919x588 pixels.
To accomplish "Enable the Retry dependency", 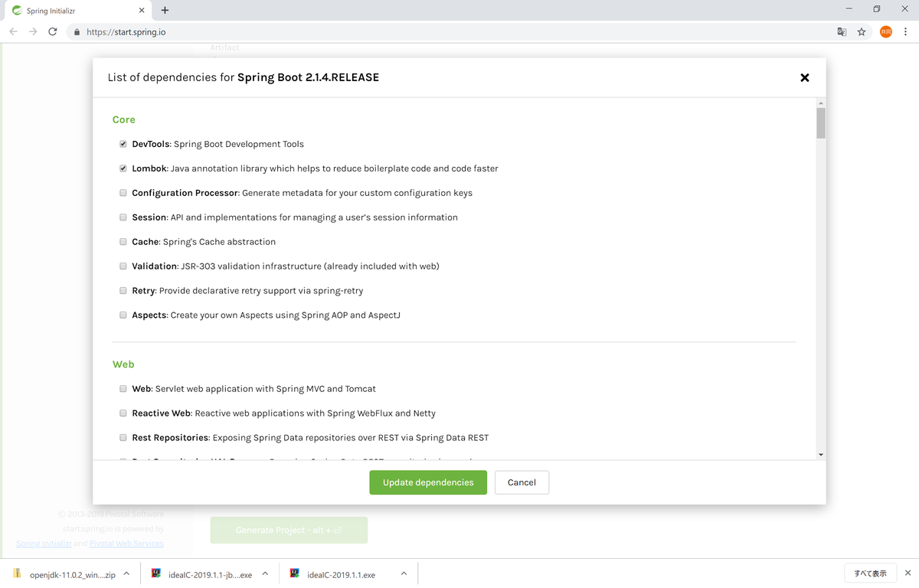I will click(123, 291).
